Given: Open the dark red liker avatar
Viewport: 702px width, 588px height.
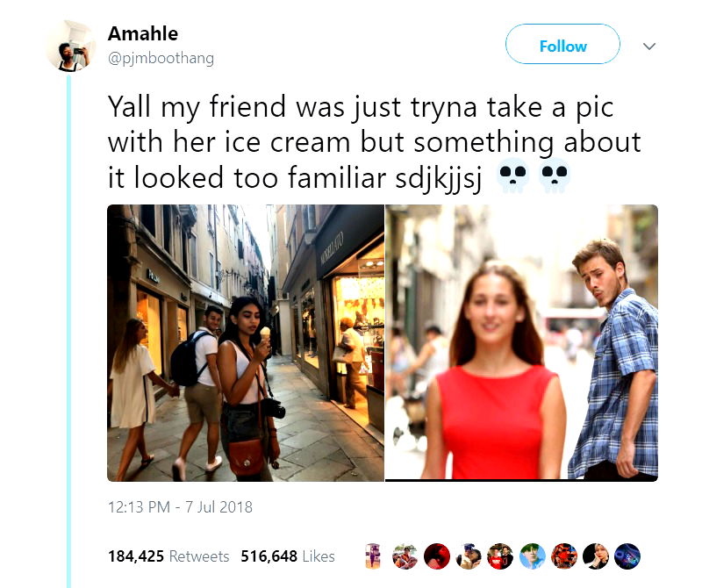Looking at the screenshot, I should point(436,556).
